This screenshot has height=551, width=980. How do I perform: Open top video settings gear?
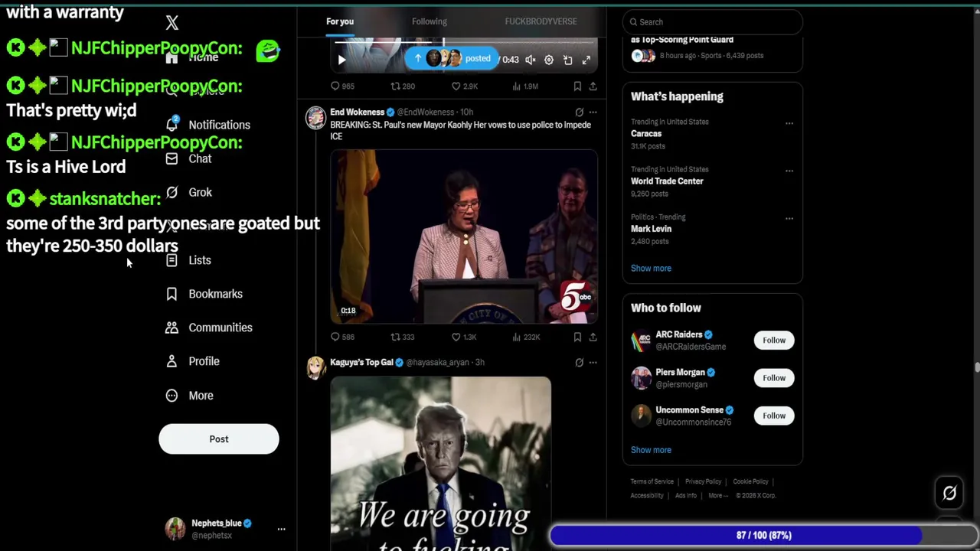(549, 60)
